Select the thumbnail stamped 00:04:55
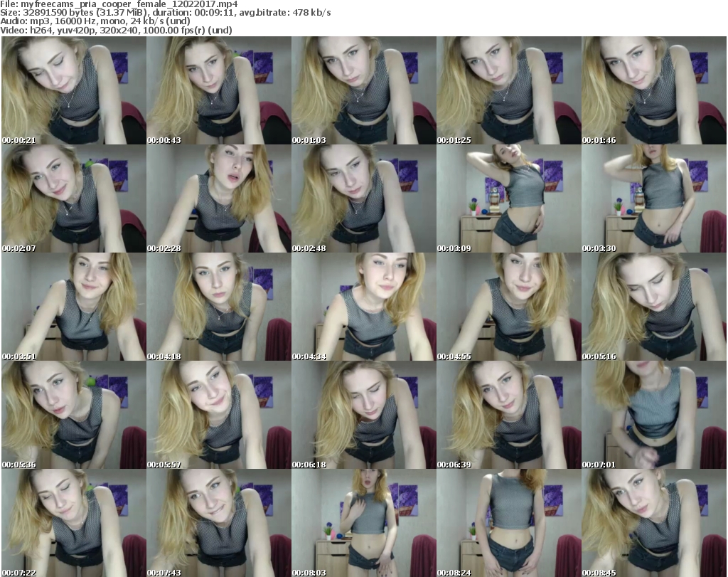Image resolution: width=728 pixels, height=577 pixels. point(509,307)
